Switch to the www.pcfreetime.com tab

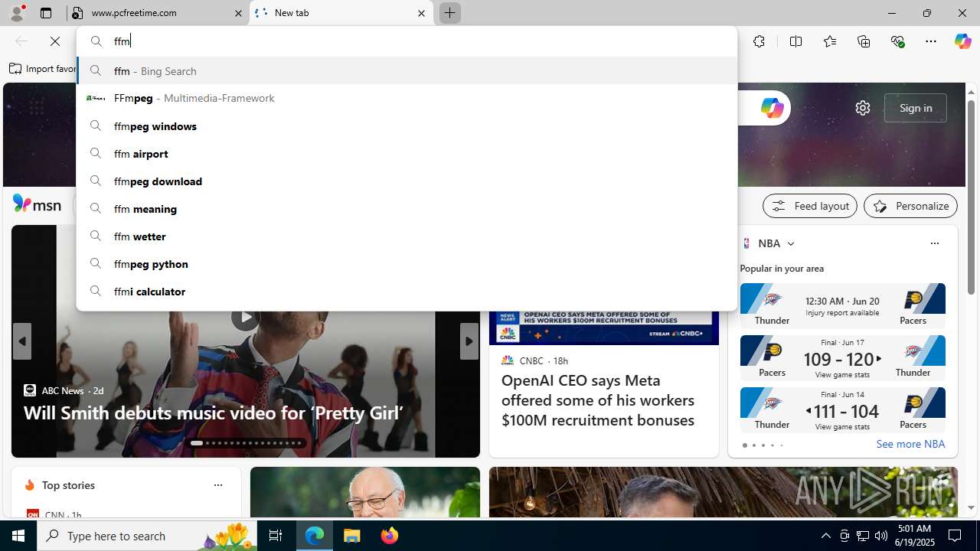[158, 13]
